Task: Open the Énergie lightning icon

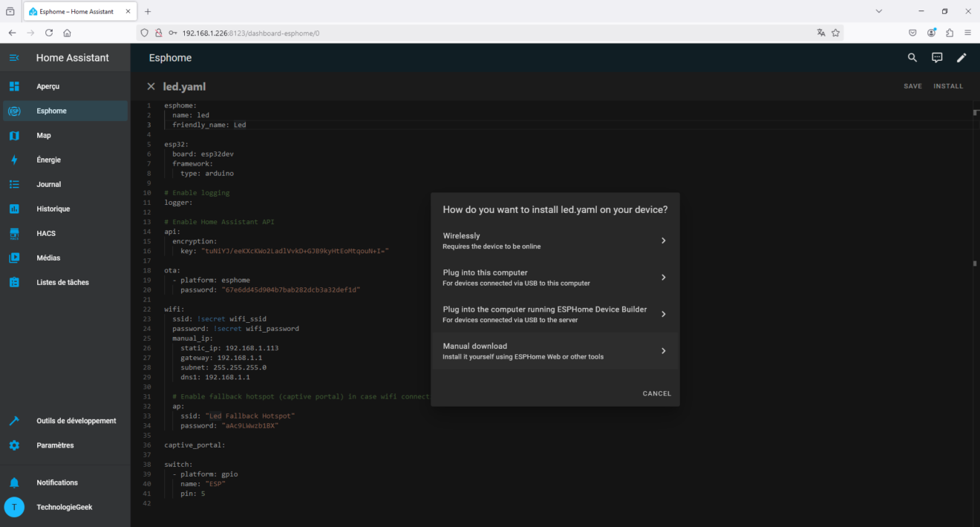Action: [13, 159]
